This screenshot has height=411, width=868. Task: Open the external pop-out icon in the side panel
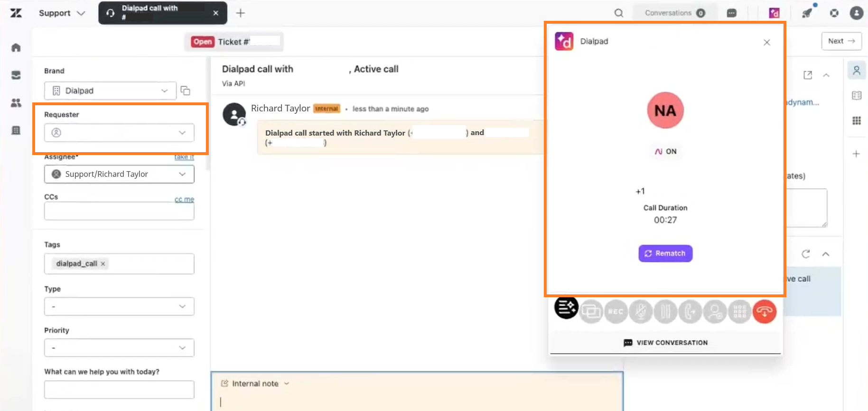click(808, 75)
